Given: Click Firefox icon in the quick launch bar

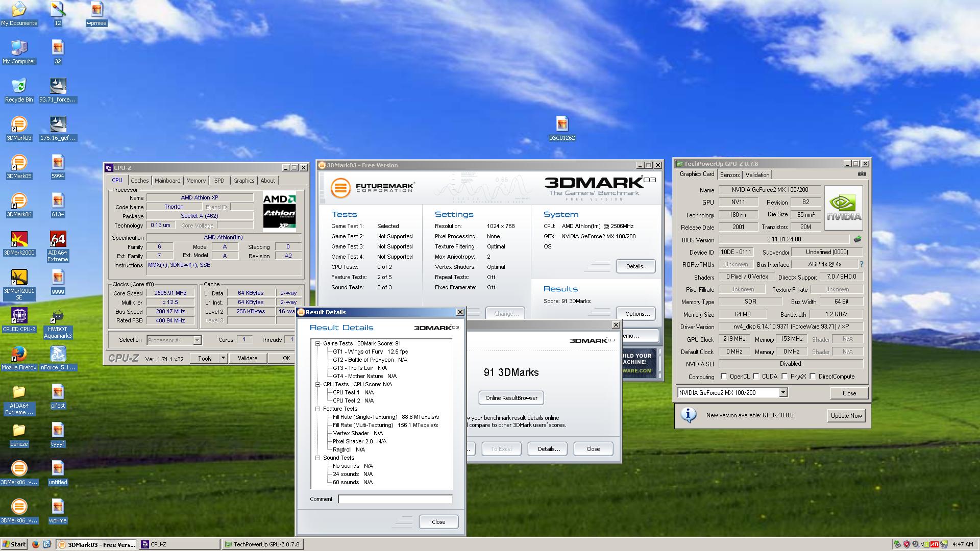Looking at the screenshot, I should (35, 544).
